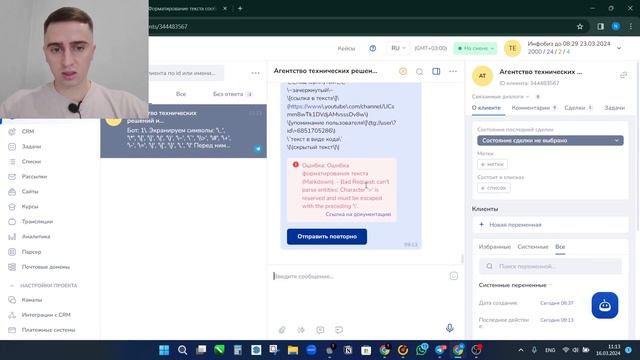Click the search icon in chat header
Screen dimensions: 640x360
pyautogui.click(x=419, y=71)
